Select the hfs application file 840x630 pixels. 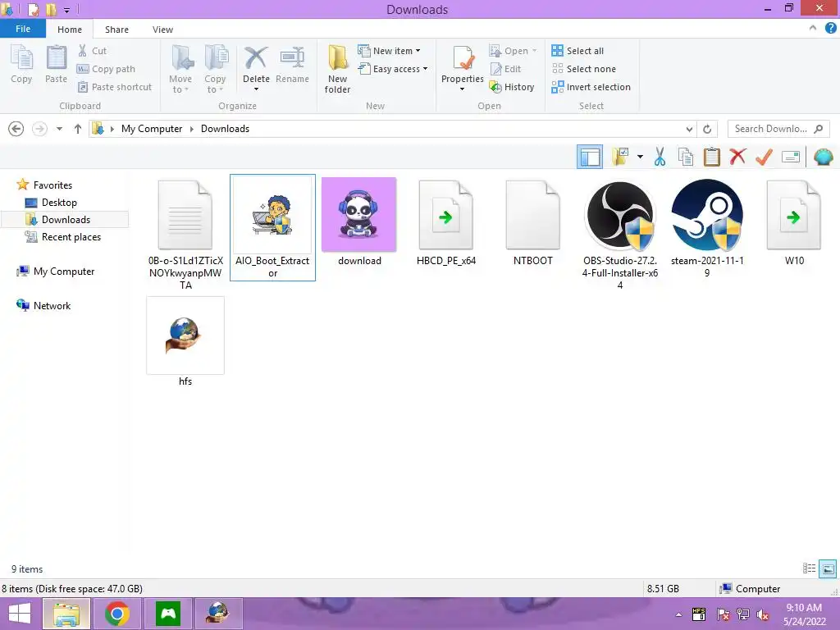pyautogui.click(x=185, y=343)
